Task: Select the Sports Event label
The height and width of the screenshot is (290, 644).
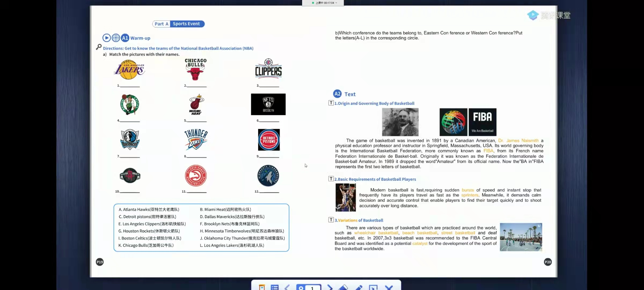Action: tap(187, 24)
